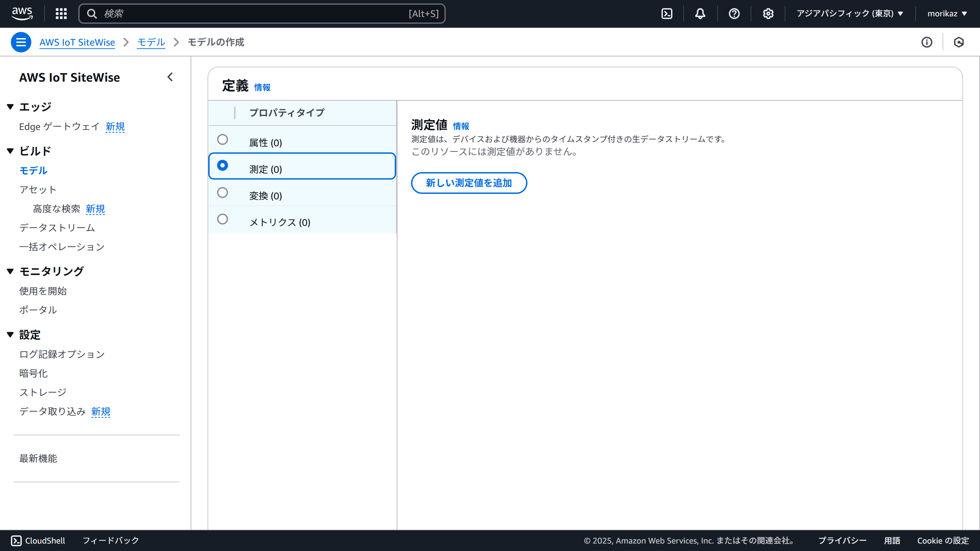The height and width of the screenshot is (551, 980).
Task: Open the services grid menu icon
Action: click(x=61, y=14)
